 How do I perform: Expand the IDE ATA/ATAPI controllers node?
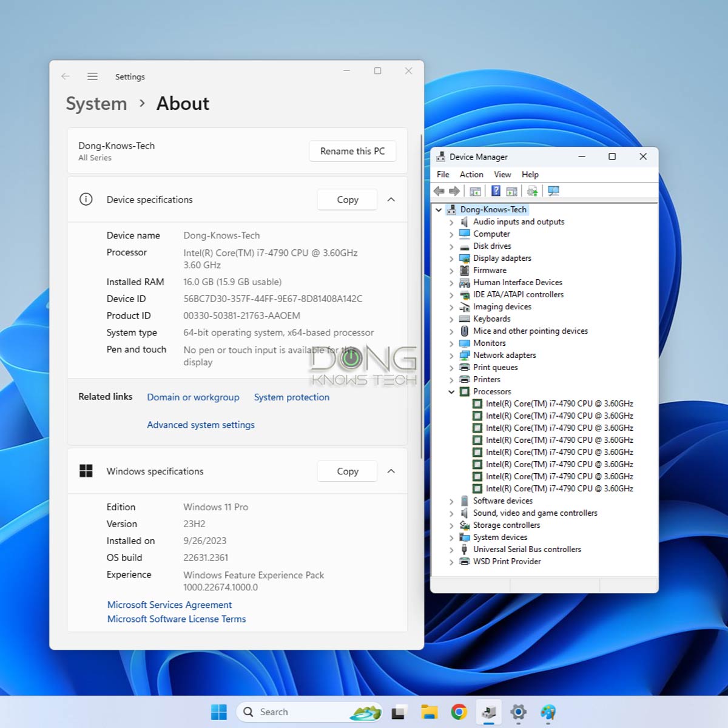tap(451, 295)
